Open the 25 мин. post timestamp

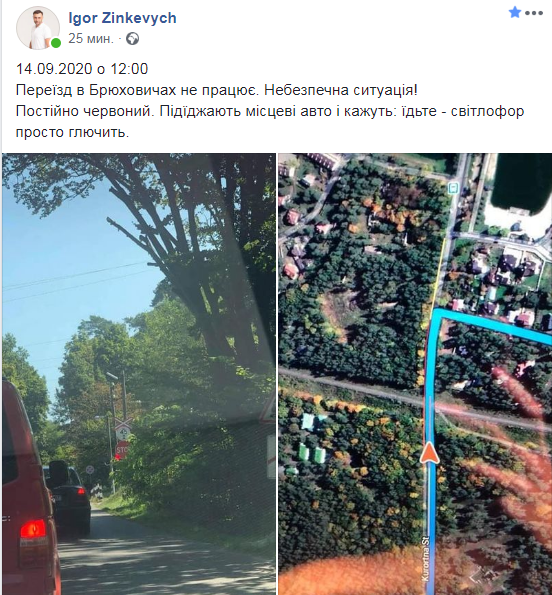pyautogui.click(x=91, y=39)
